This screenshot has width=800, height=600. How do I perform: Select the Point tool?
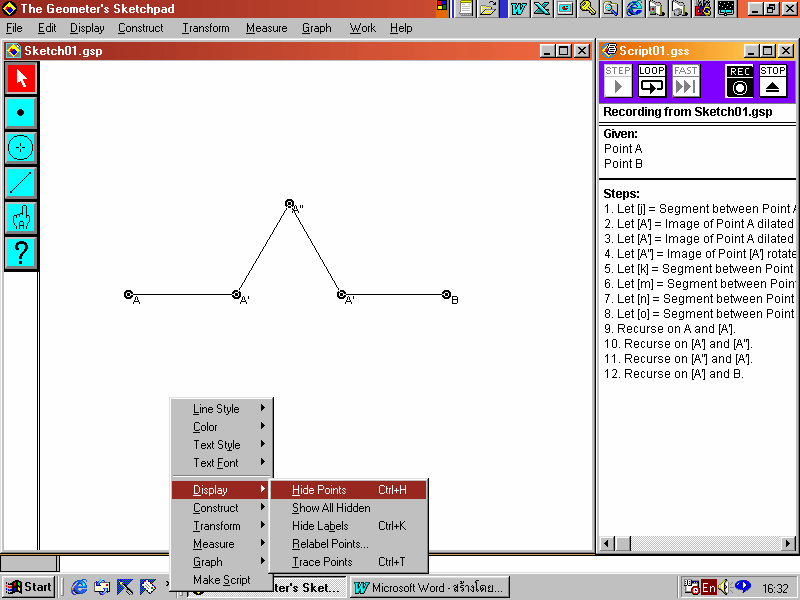click(21, 113)
